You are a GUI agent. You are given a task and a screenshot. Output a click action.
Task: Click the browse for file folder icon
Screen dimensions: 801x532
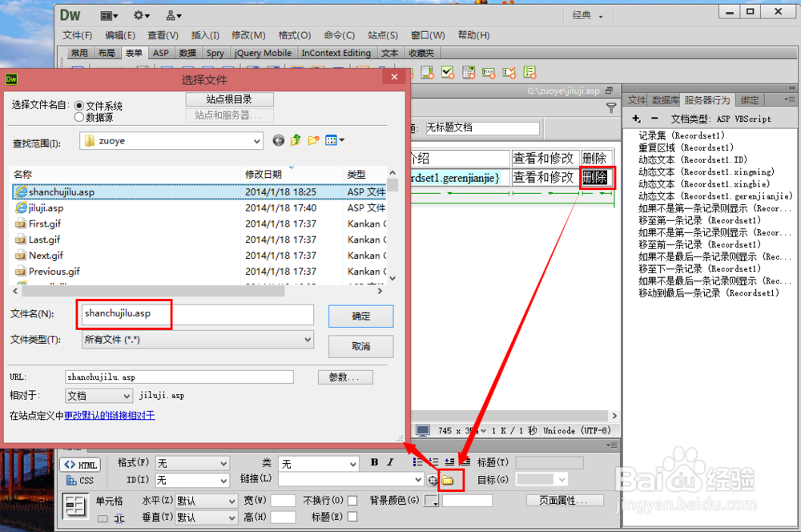448,481
